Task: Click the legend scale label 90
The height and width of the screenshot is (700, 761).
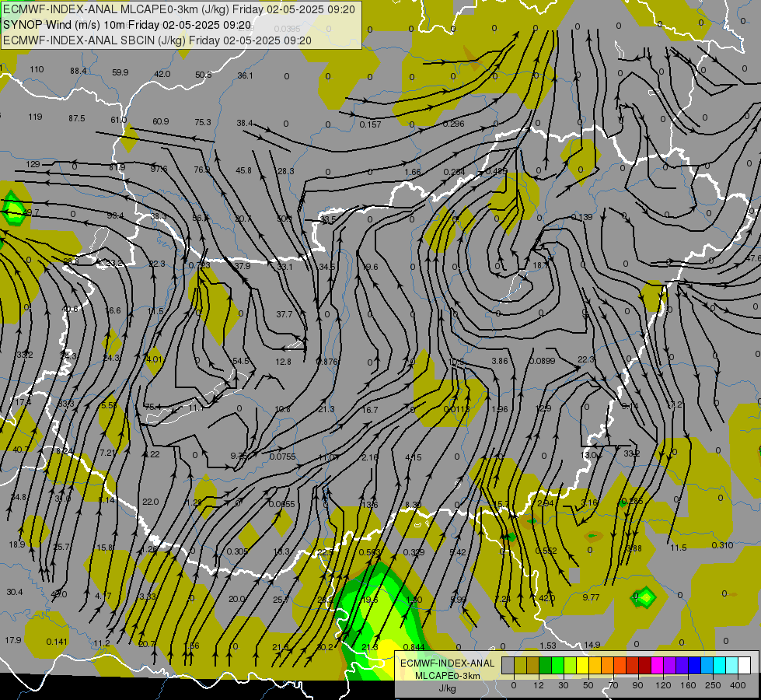Action: pyautogui.click(x=638, y=685)
